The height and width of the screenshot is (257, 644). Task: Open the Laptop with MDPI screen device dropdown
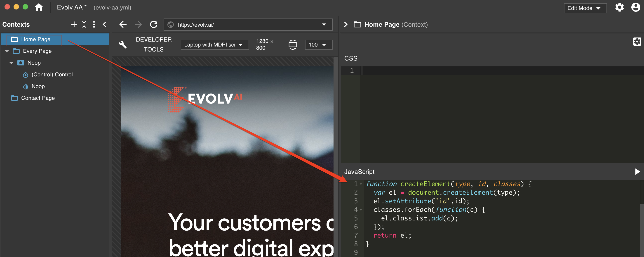point(214,45)
